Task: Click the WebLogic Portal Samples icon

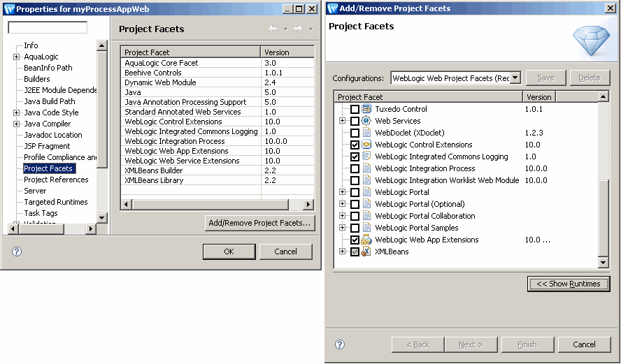Action: [366, 228]
